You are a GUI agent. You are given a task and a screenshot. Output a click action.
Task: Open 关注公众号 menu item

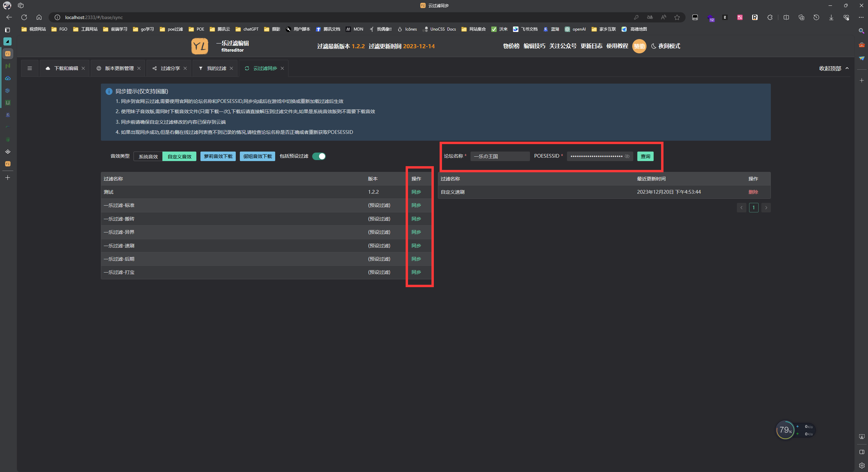(563, 46)
